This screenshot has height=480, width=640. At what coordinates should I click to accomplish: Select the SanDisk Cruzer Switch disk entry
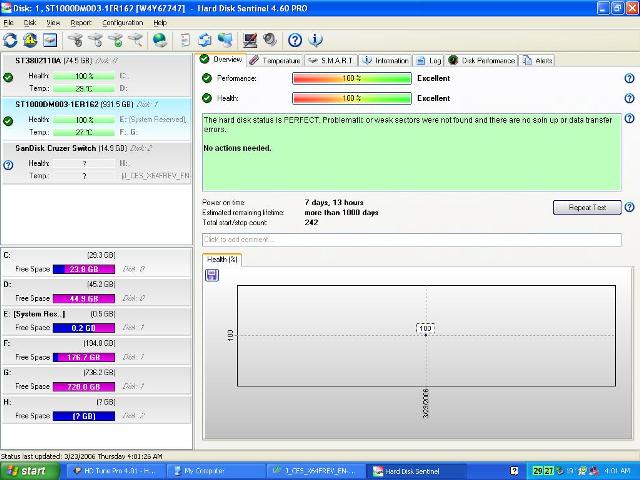coord(97,163)
